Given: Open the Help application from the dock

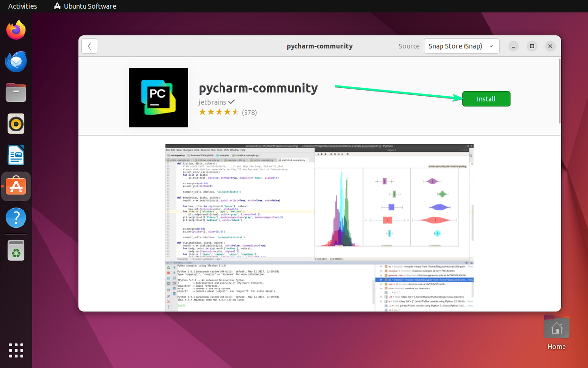Looking at the screenshot, I should (16, 217).
